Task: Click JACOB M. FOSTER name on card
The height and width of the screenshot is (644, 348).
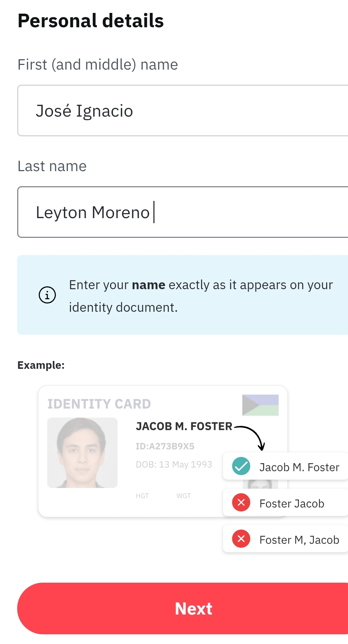Action: [x=184, y=426]
